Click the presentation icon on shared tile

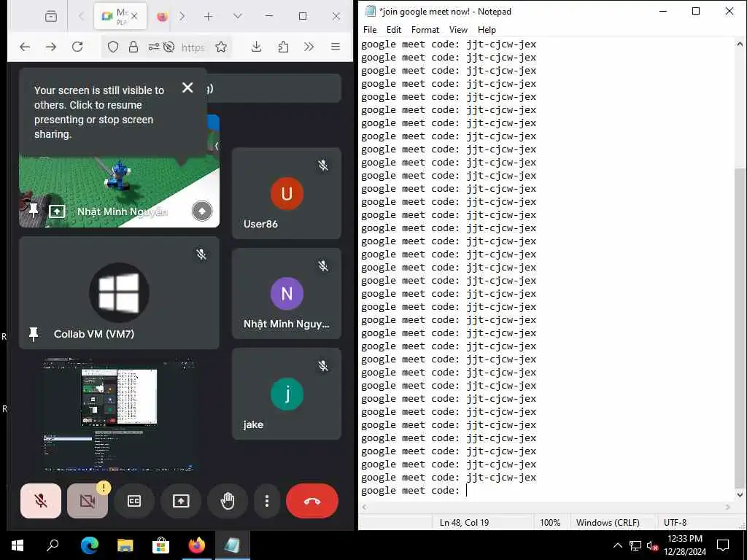pyautogui.click(x=57, y=211)
